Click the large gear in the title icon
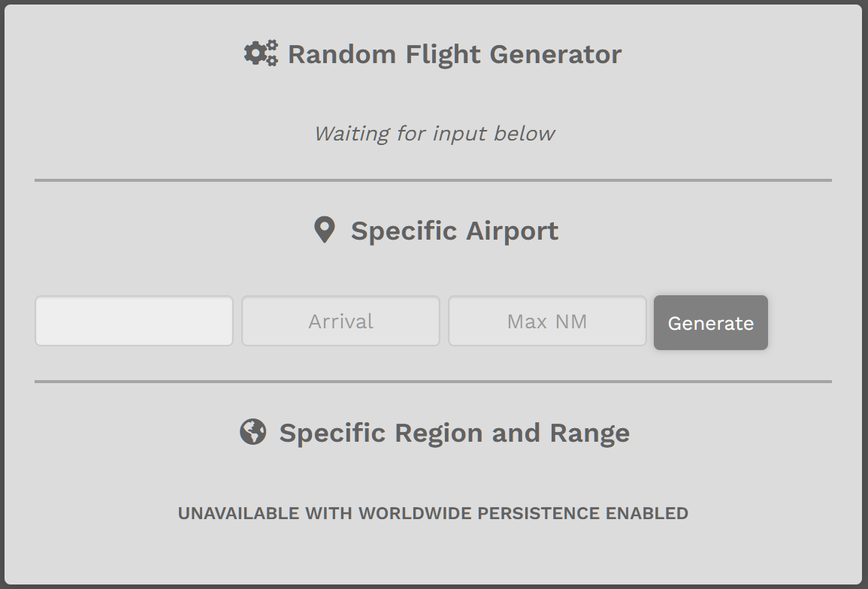Viewport: 868px width, 589px height. [x=255, y=53]
